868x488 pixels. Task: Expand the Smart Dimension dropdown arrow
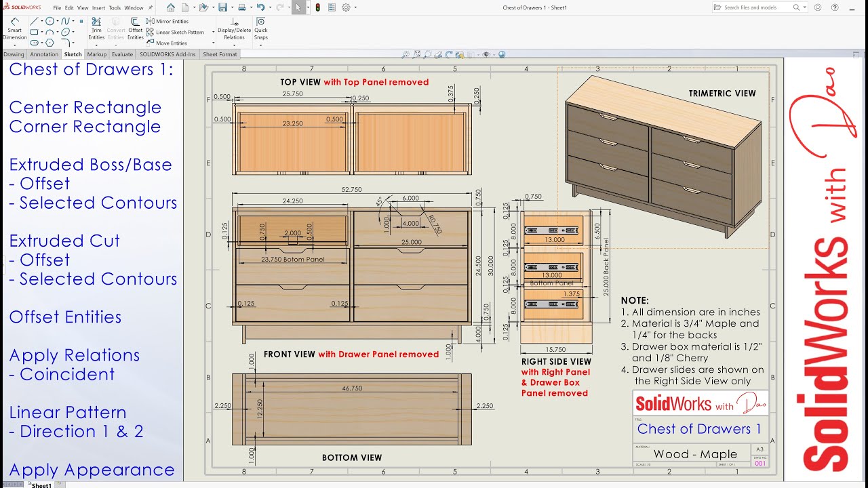point(15,45)
